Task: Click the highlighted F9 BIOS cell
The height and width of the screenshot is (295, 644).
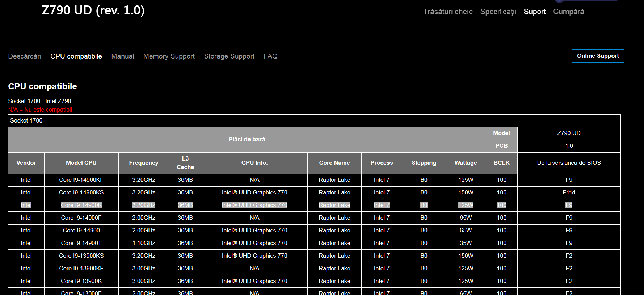Action: pos(569,205)
